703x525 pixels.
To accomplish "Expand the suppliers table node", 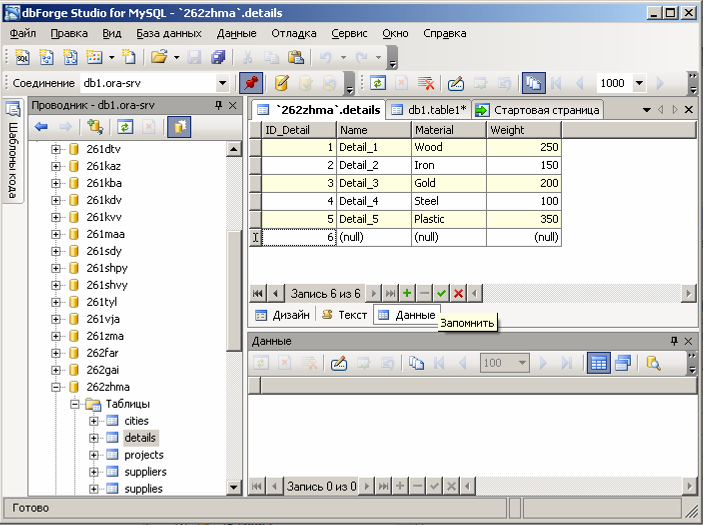I will (x=94, y=471).
